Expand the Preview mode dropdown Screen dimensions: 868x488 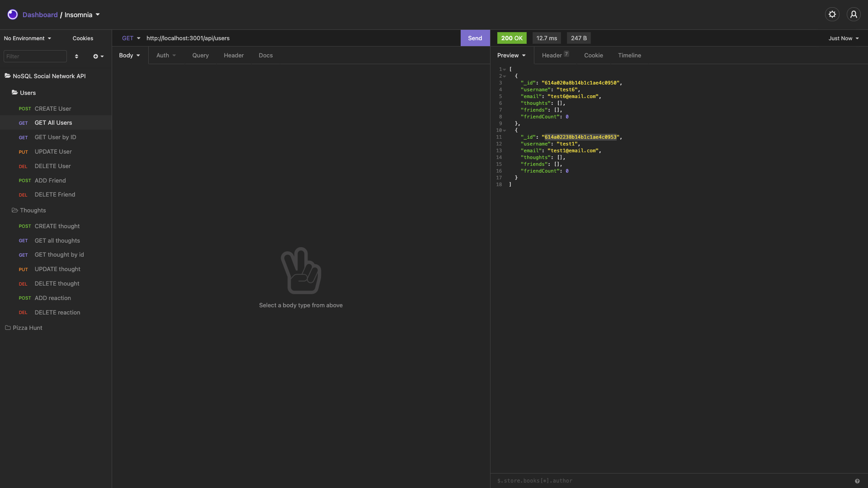[511, 55]
